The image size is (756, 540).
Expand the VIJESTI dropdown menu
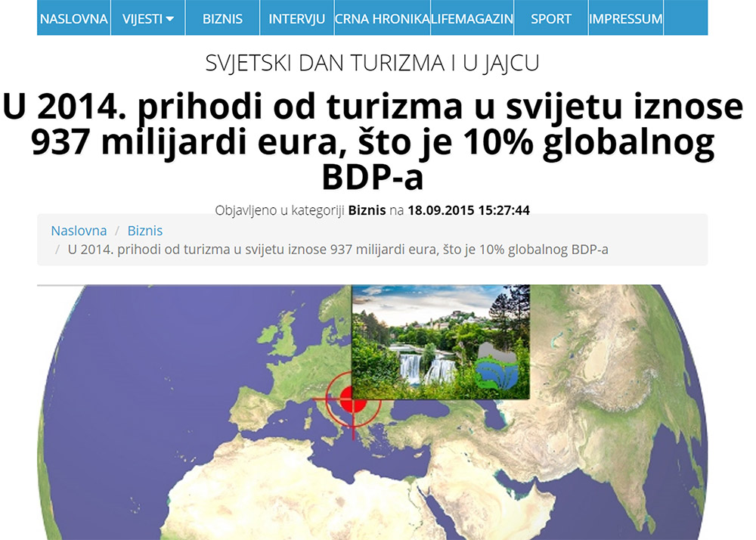[148, 18]
